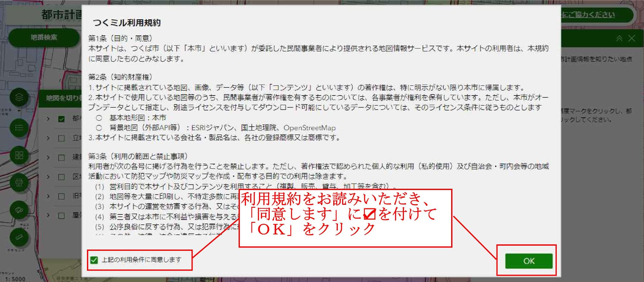
Task: Collapse right panel with double-chevron icon
Action: 619,39
